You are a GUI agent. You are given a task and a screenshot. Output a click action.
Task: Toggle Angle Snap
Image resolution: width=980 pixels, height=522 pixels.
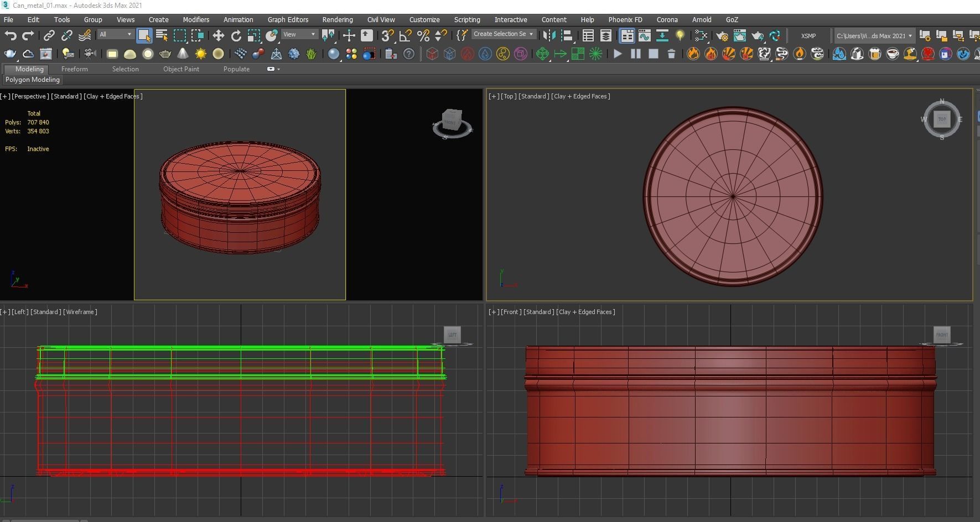(405, 35)
